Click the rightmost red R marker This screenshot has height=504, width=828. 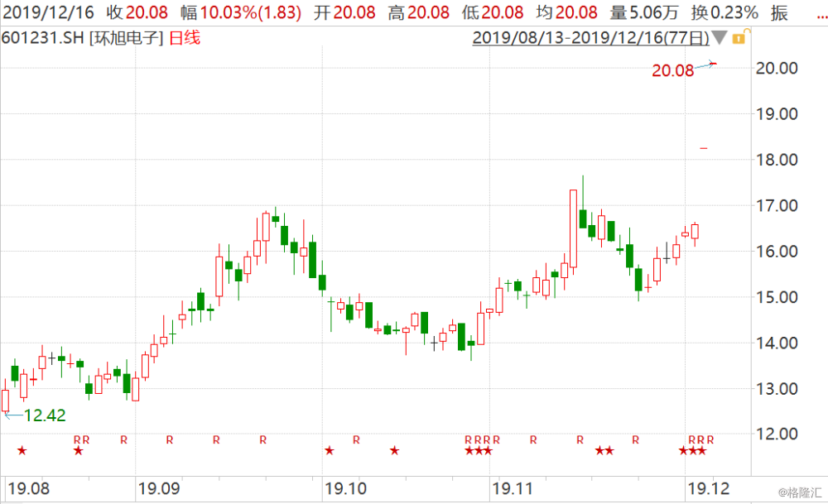point(710,439)
